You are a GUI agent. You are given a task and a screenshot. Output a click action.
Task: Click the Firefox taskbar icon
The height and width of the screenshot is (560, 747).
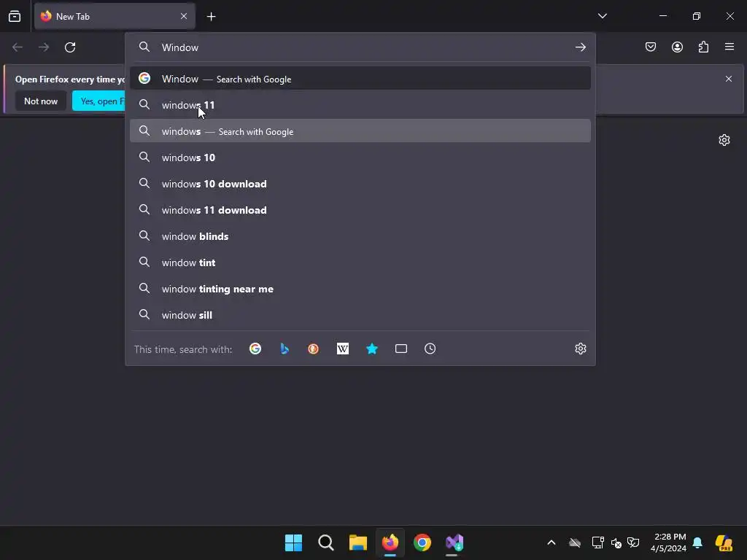coord(390,542)
